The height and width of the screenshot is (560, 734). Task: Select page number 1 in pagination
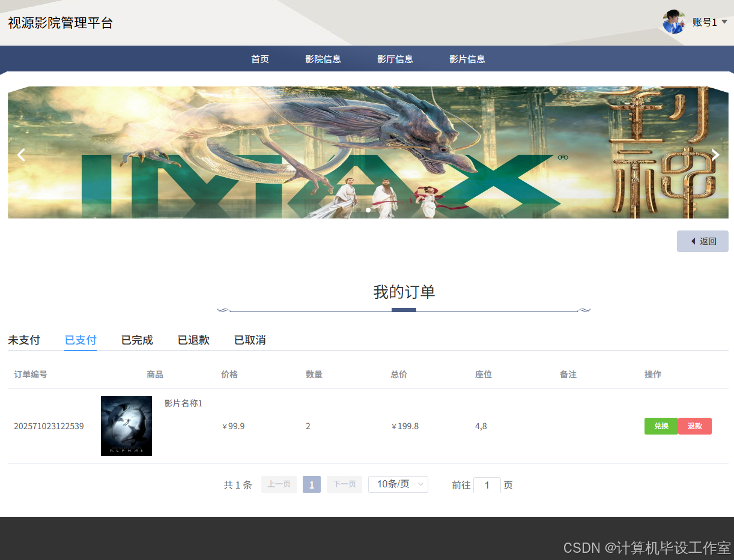tap(312, 484)
